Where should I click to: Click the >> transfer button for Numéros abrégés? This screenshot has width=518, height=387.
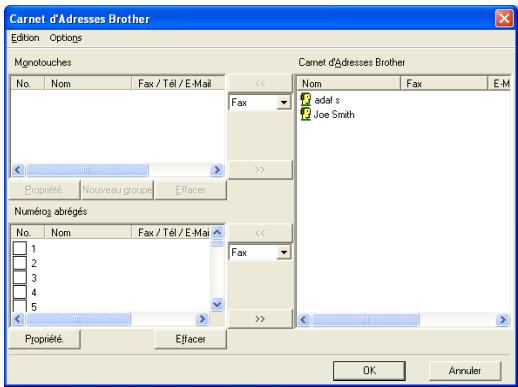click(260, 319)
